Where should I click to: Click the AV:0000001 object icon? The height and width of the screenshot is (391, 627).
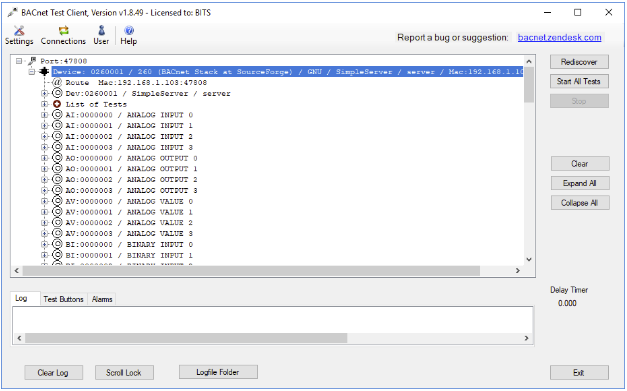pyautogui.click(x=57, y=212)
